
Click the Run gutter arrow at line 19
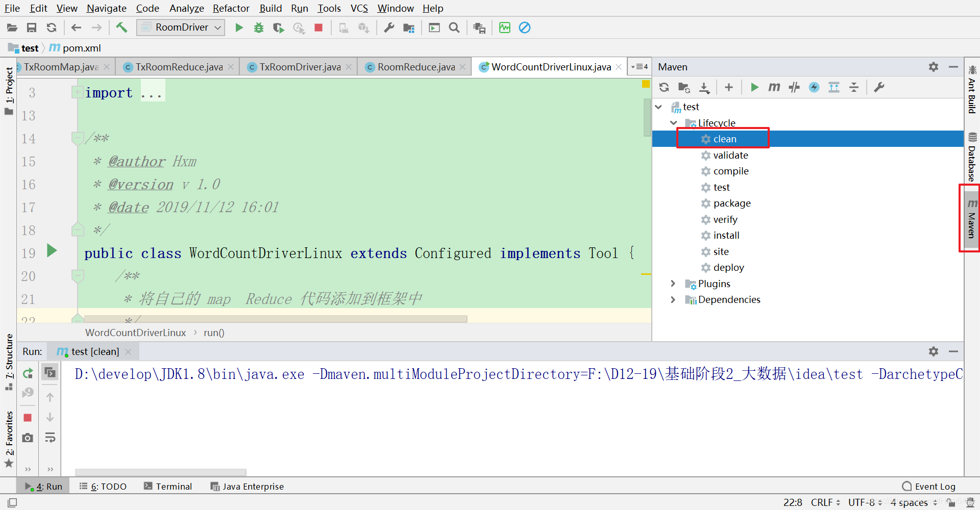point(52,250)
